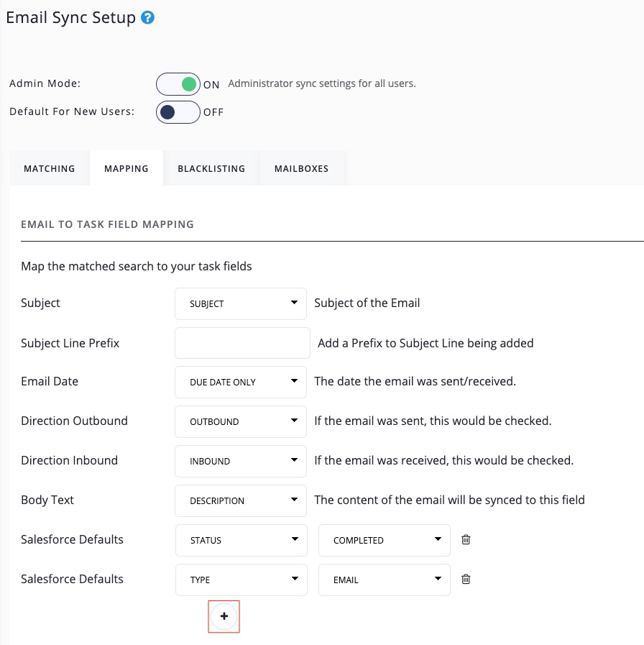Expand the Body Text Description dropdown
This screenshot has width=644, height=645.
pyautogui.click(x=240, y=500)
